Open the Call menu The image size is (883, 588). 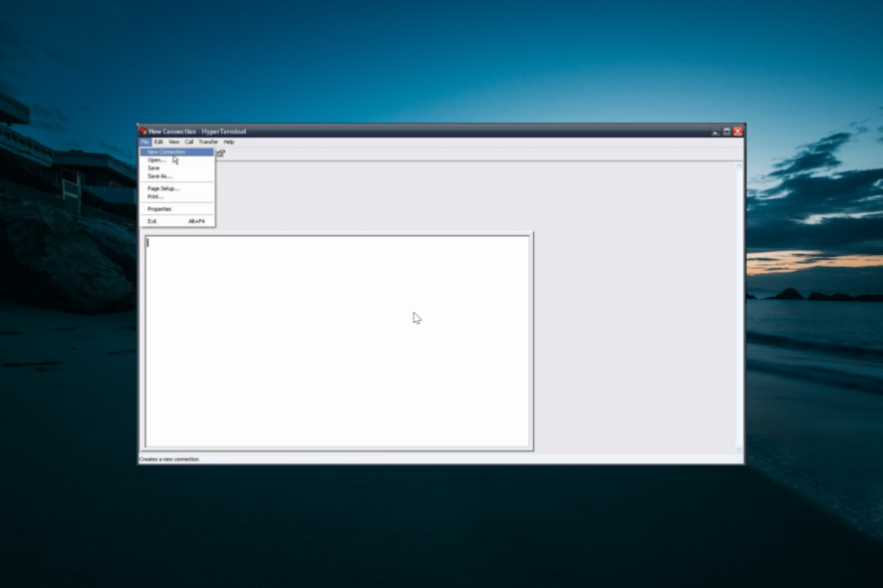(186, 141)
